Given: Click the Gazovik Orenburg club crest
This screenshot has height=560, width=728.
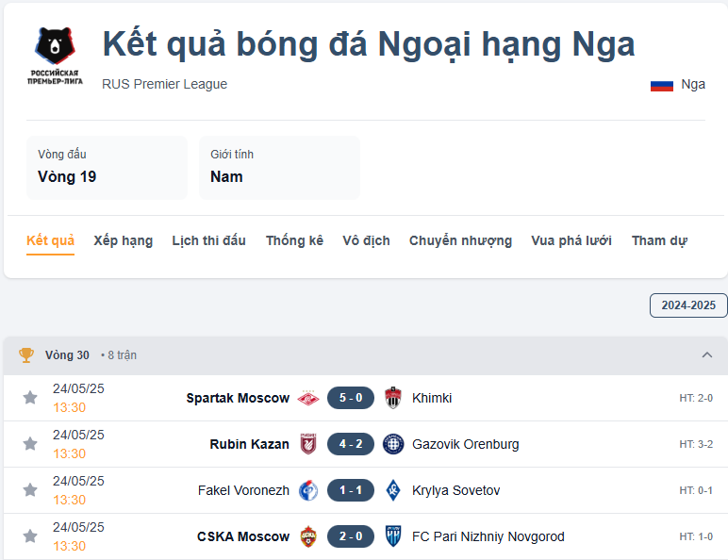Looking at the screenshot, I should click(393, 444).
